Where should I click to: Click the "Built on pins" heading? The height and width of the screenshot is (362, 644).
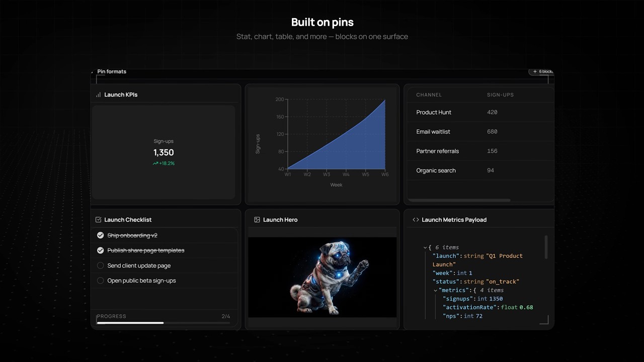(322, 22)
